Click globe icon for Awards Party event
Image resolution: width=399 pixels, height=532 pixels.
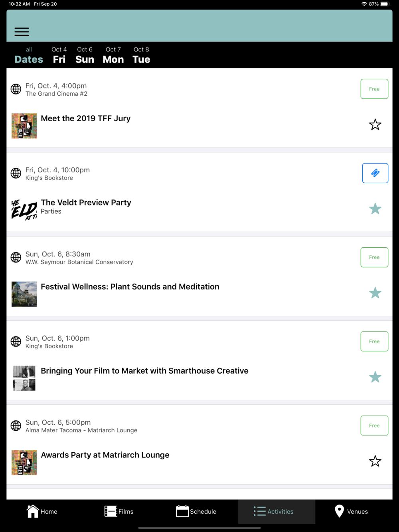[x=16, y=426]
